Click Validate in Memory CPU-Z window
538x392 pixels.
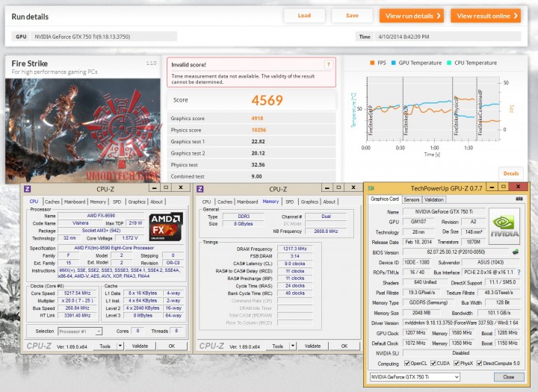click(312, 346)
